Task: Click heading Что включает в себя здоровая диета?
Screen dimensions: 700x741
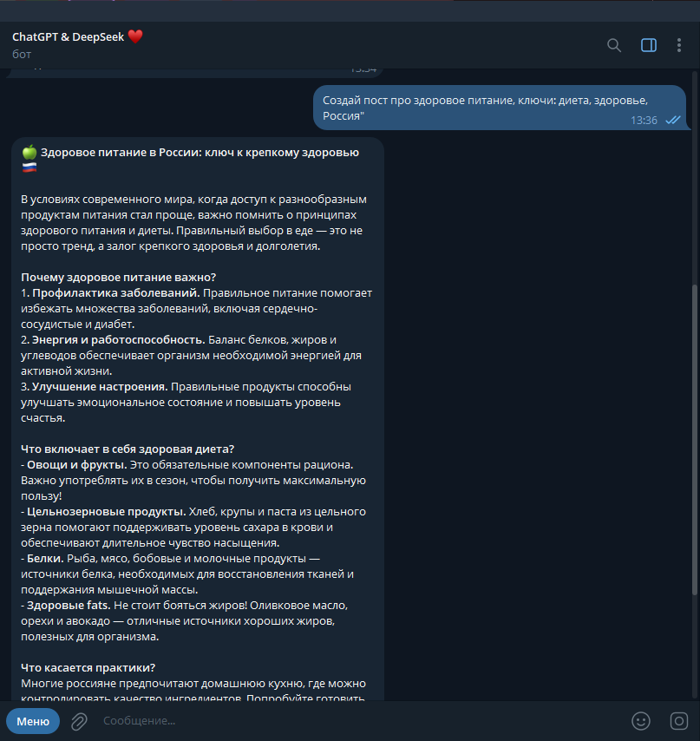Action: [128, 449]
